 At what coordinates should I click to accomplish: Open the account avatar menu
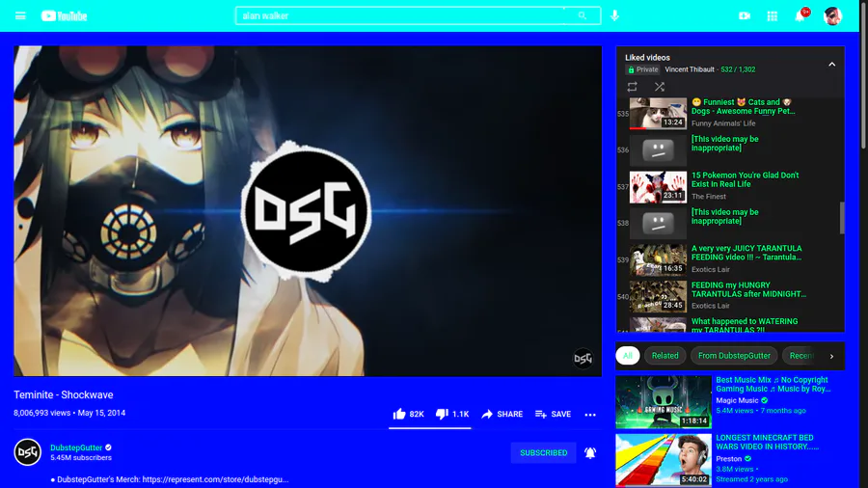click(x=832, y=16)
